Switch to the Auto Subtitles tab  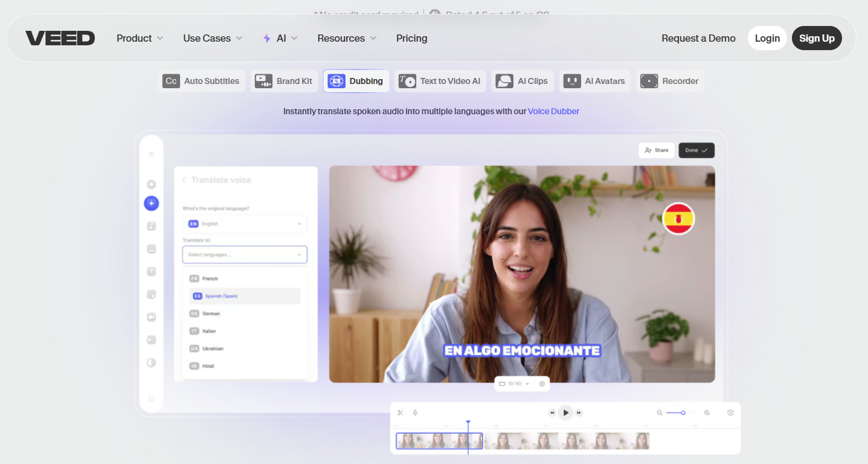point(202,81)
